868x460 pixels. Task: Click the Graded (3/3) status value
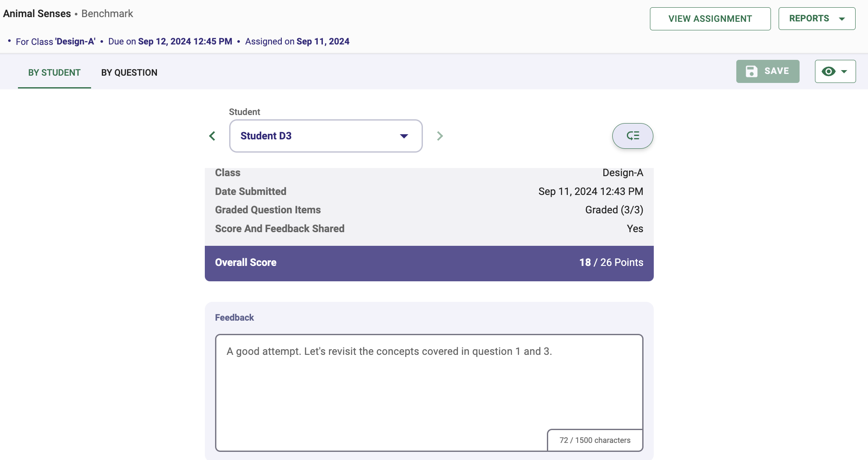(614, 210)
